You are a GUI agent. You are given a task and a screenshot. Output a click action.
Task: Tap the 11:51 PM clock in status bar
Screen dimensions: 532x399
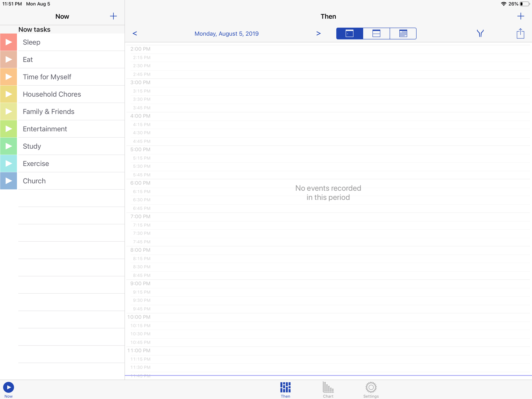[x=12, y=4]
